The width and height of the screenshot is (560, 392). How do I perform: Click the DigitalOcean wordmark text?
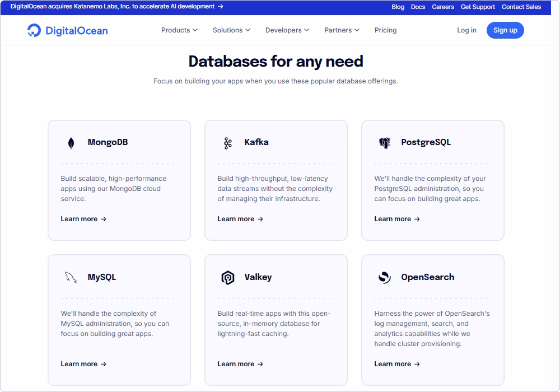click(x=76, y=31)
